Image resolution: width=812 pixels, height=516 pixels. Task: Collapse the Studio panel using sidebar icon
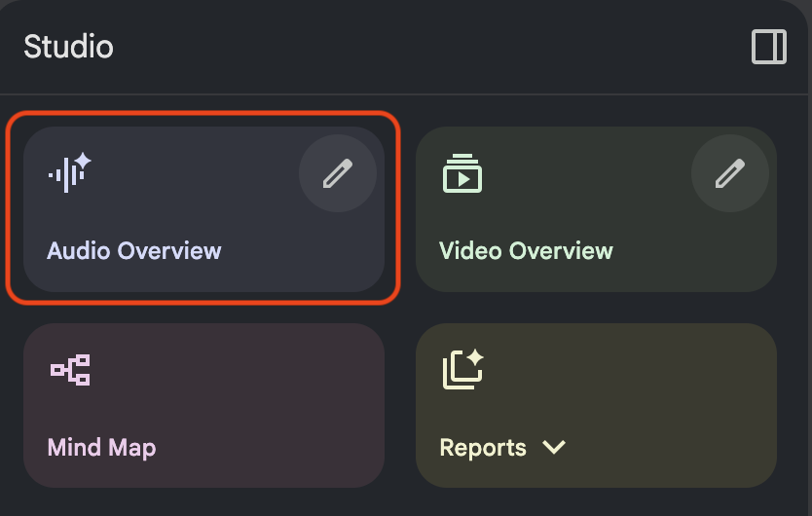pos(769,47)
